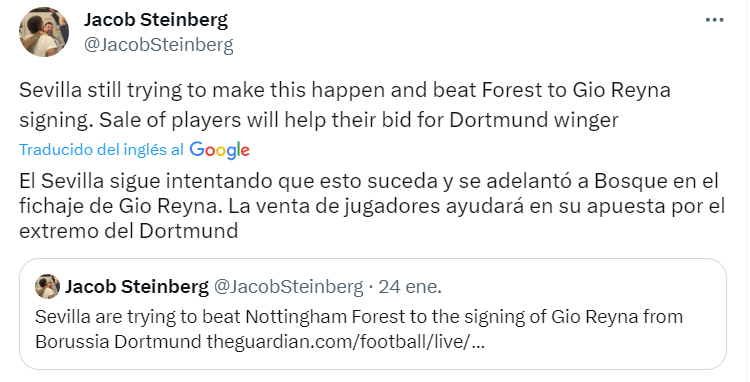This screenshot has width=750, height=382.
Task: Click the 'Sevilla are trying to beat Nottingham' text
Action: click(359, 317)
